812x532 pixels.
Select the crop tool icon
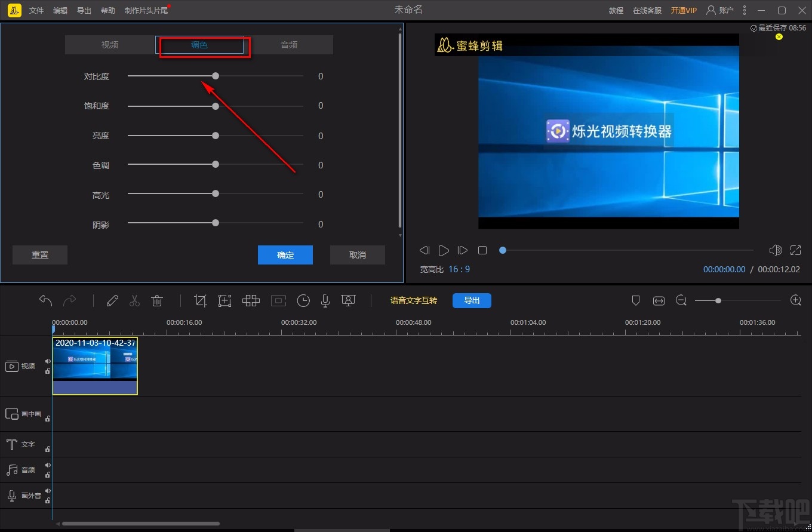coord(201,301)
